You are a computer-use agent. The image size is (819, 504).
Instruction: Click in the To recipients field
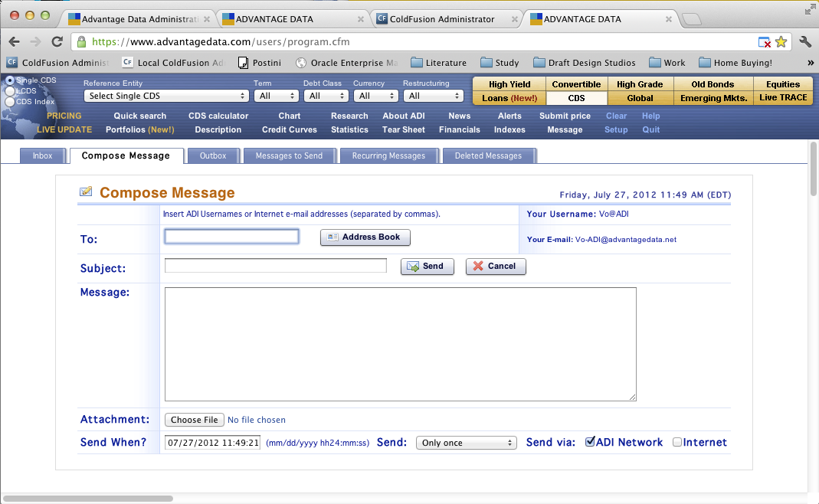(231, 237)
